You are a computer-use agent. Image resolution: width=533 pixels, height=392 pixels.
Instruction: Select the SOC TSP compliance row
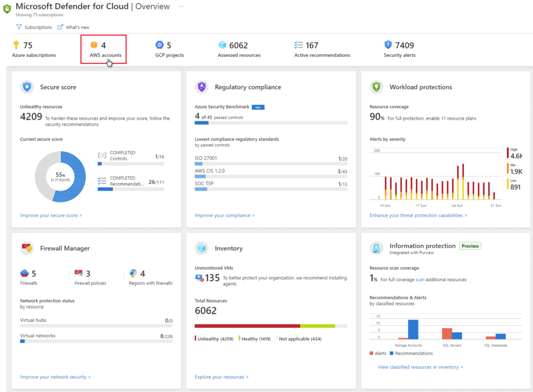click(271, 186)
